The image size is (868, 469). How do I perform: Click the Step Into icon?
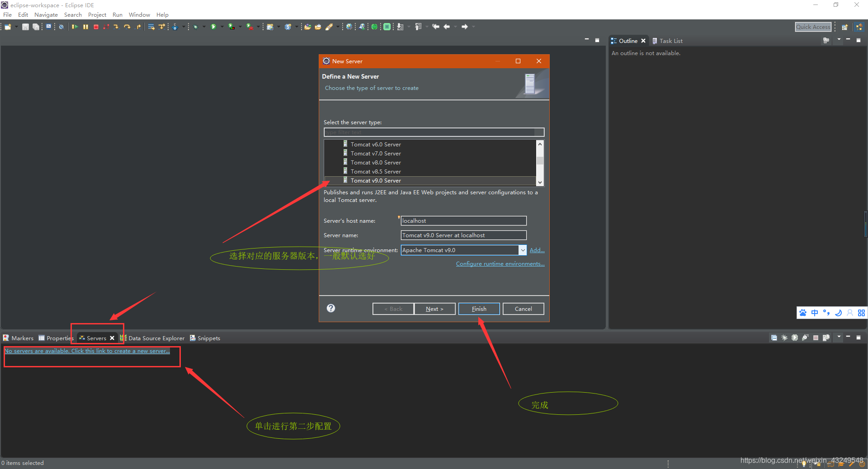coord(116,27)
